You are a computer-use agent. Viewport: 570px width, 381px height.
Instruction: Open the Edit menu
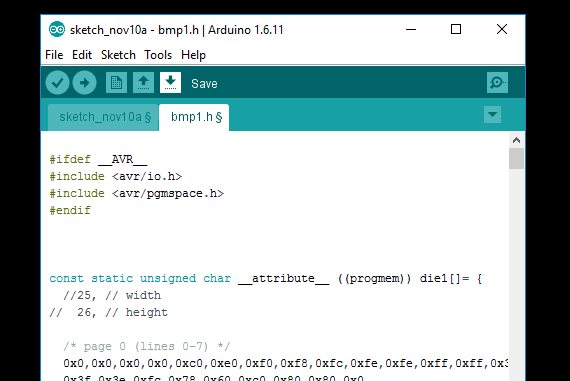(x=82, y=55)
